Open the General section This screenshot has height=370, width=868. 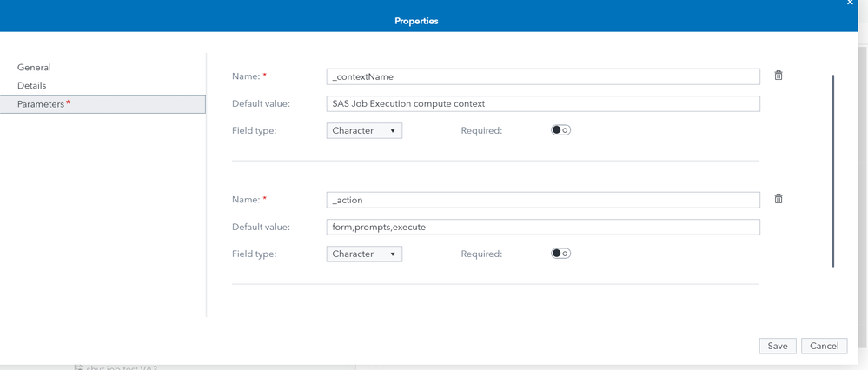coord(34,67)
